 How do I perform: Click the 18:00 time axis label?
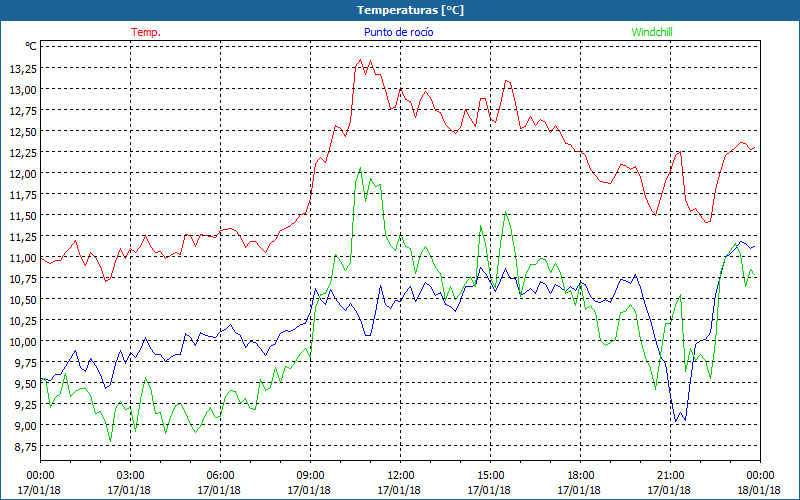pyautogui.click(x=581, y=475)
